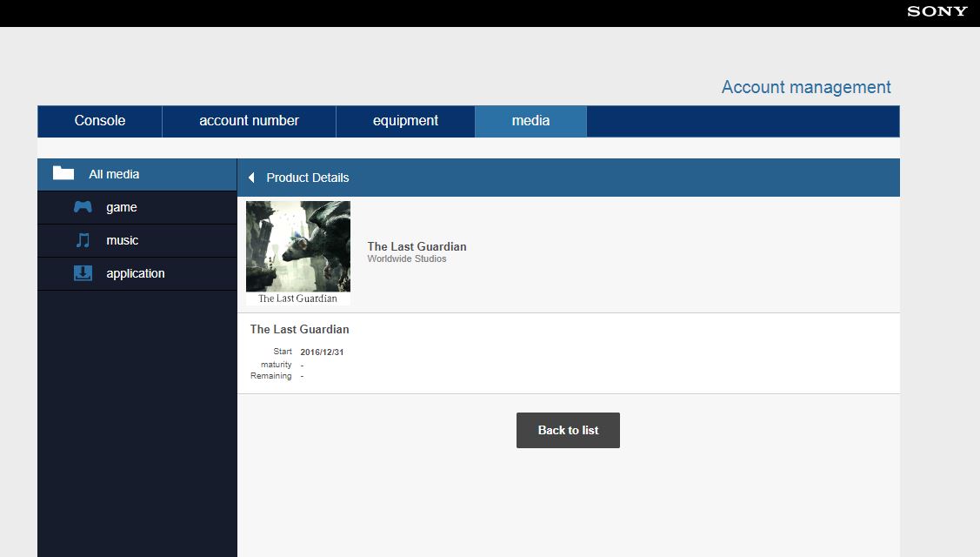
Task: Click the Product Details header text
Action: pos(308,178)
